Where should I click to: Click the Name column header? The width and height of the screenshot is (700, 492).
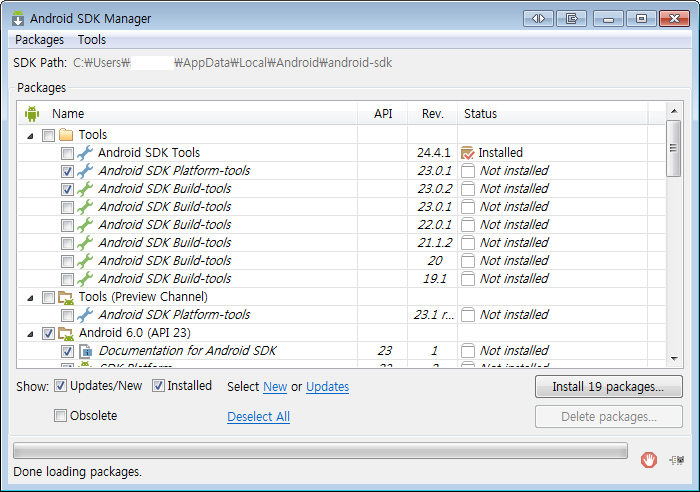188,114
